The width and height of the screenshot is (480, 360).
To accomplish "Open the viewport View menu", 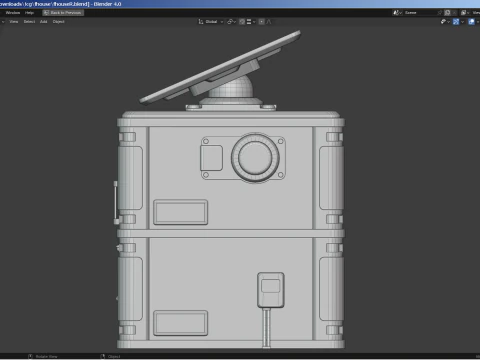I will [14, 22].
